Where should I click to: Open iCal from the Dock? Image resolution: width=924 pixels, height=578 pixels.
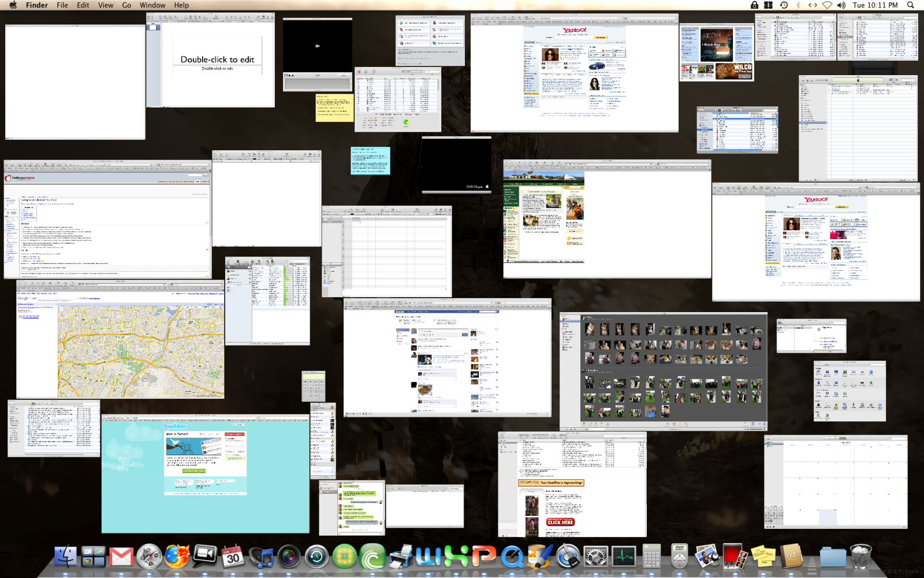pos(233,557)
